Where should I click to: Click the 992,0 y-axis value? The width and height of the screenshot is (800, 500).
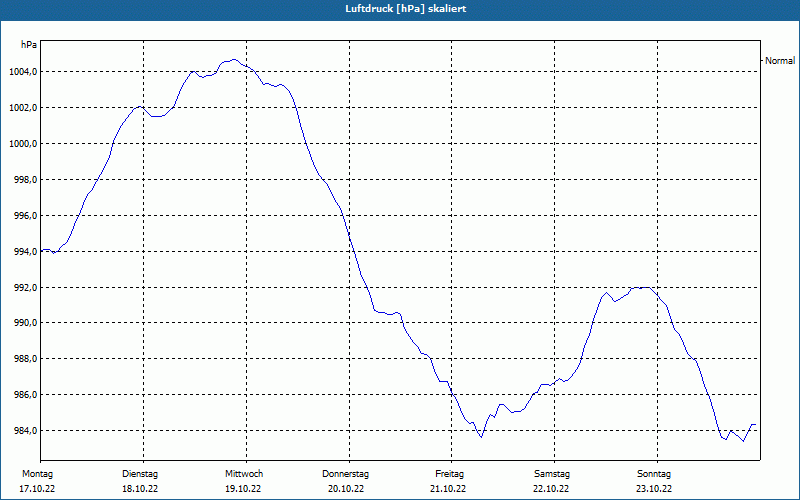pos(25,288)
